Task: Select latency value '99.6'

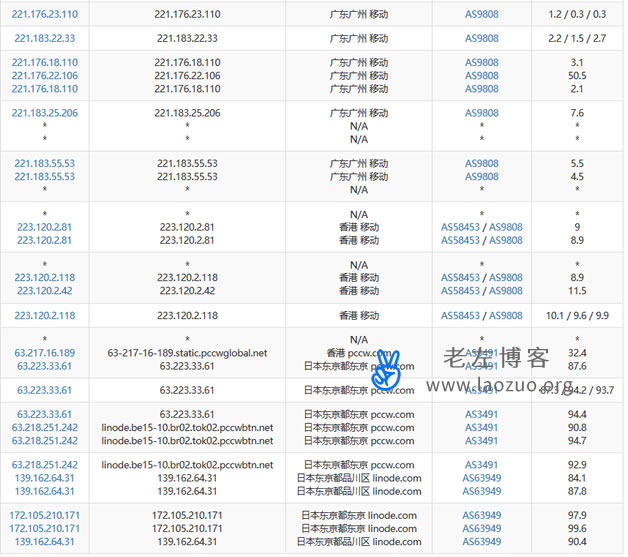Action: 577,528
